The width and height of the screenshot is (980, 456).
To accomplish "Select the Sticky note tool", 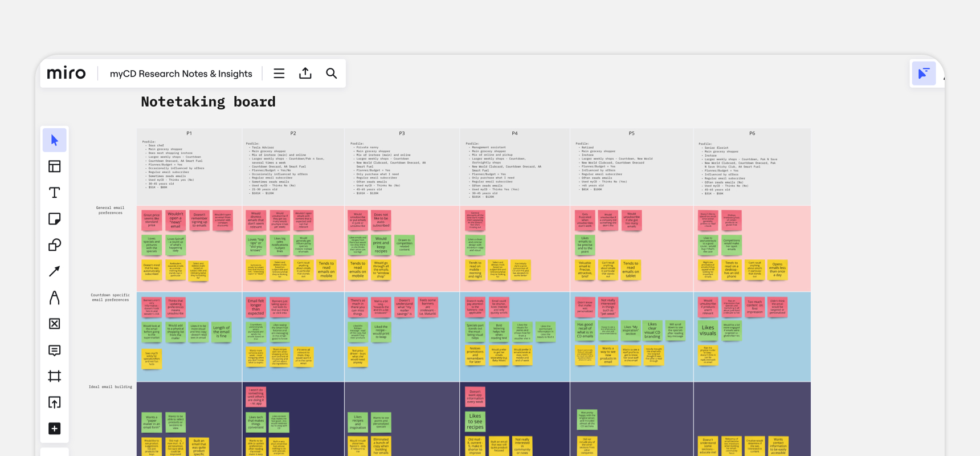I will point(55,219).
